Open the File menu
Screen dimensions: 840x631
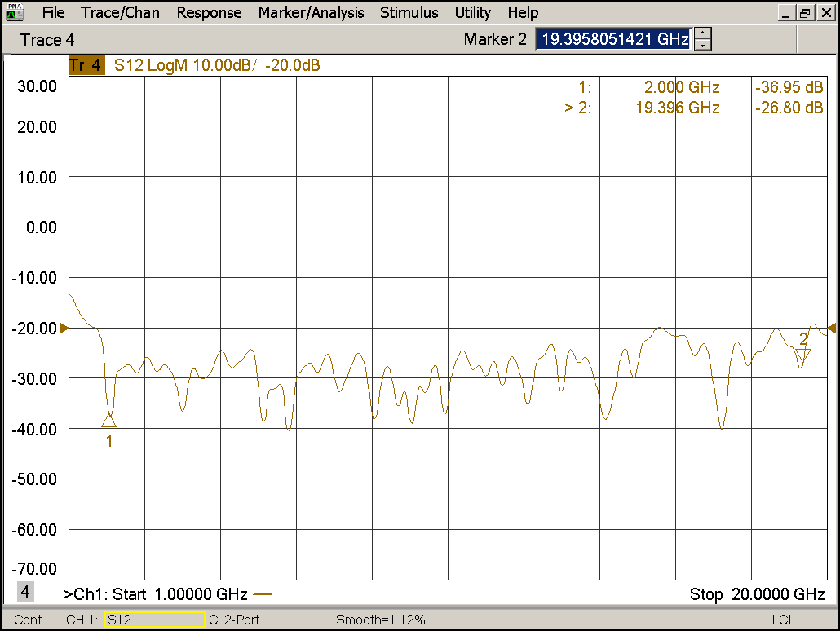tap(53, 13)
